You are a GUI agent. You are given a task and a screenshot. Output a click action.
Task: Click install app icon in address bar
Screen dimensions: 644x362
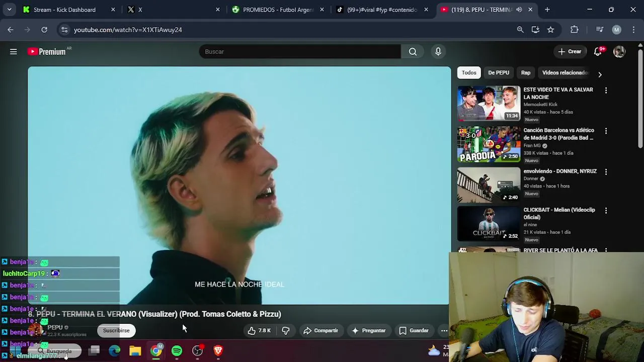(535, 30)
